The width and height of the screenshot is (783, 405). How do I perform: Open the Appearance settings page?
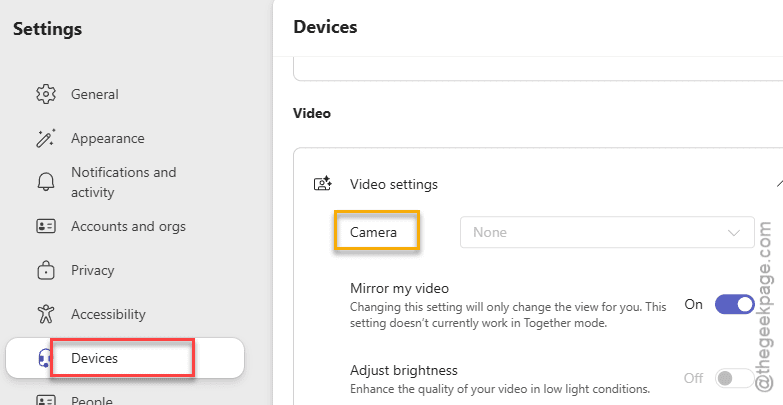pyautogui.click(x=107, y=138)
